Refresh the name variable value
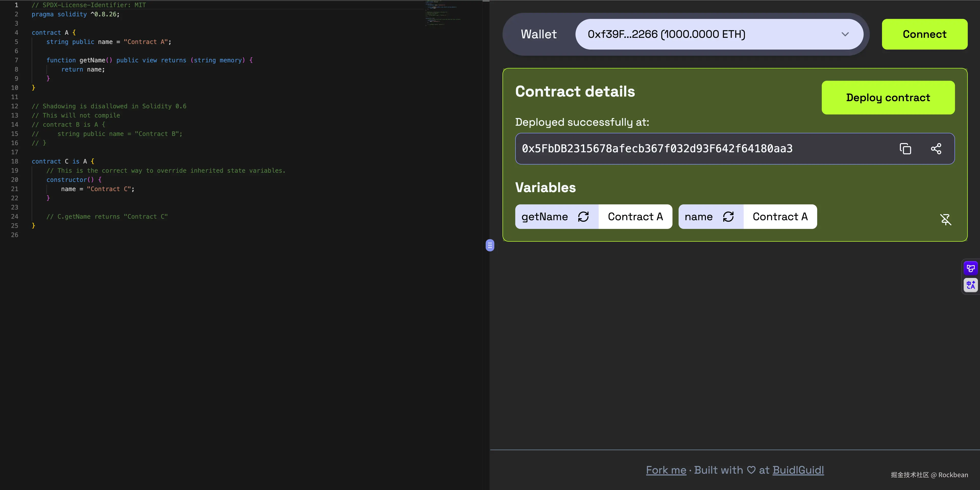The width and height of the screenshot is (980, 490). point(729,216)
